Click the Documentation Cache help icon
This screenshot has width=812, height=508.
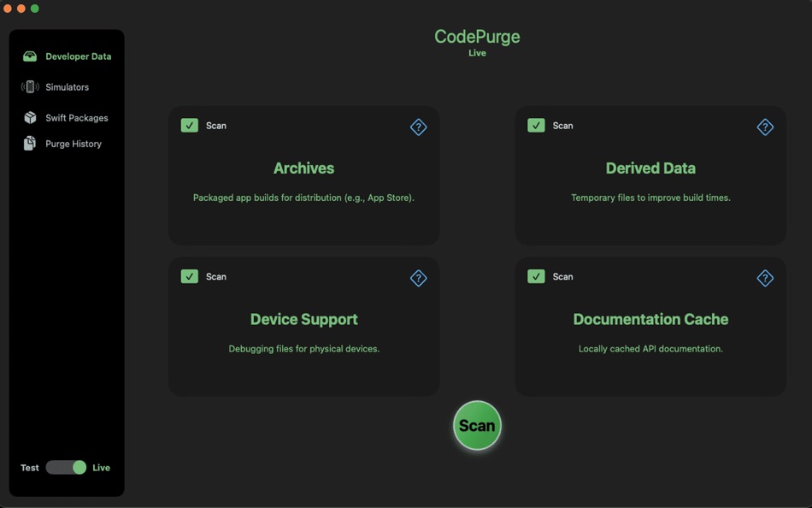click(x=766, y=278)
